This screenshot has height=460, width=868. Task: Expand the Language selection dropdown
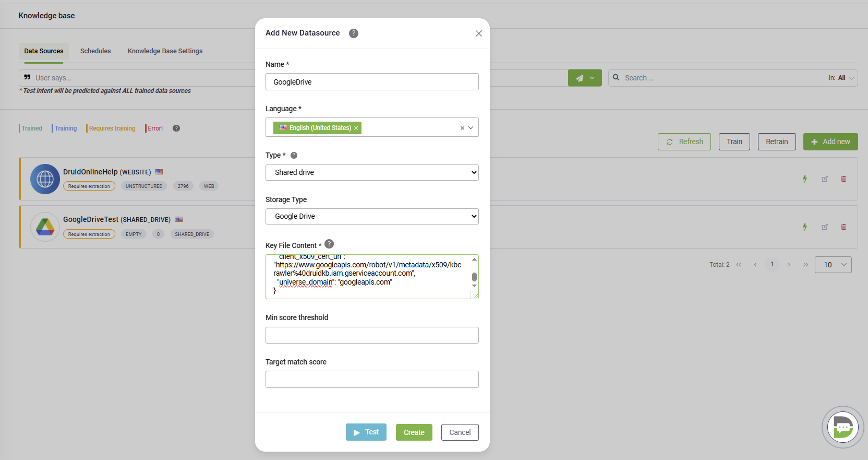click(x=471, y=127)
